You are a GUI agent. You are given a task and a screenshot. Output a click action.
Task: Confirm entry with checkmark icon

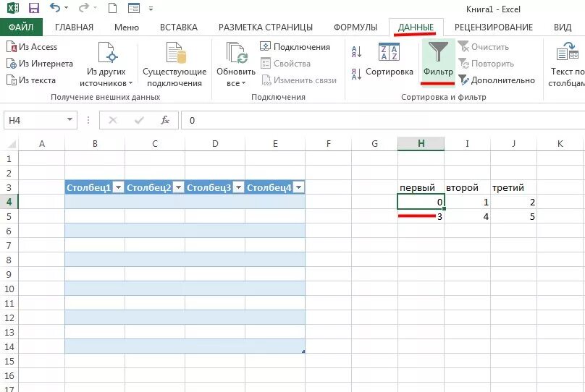click(139, 120)
